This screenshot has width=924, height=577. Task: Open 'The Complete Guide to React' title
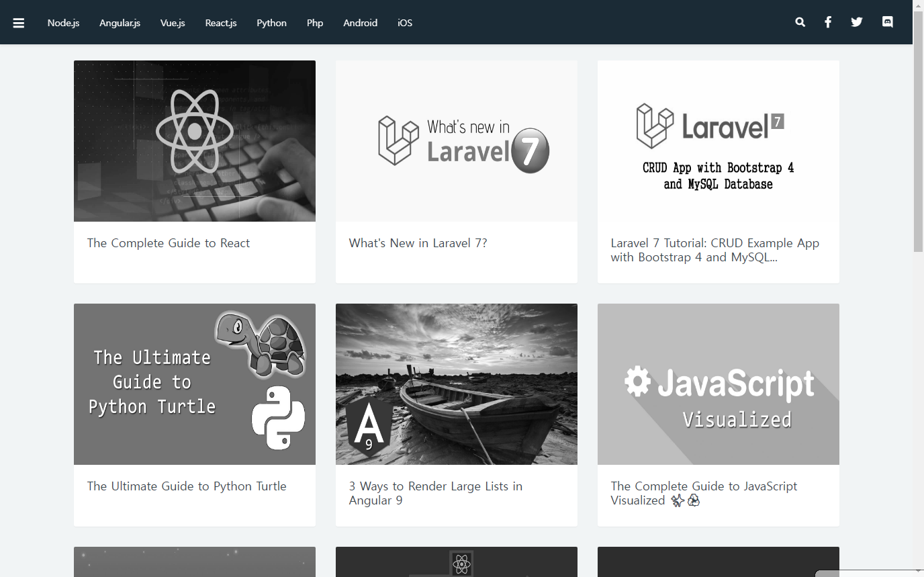[169, 243]
